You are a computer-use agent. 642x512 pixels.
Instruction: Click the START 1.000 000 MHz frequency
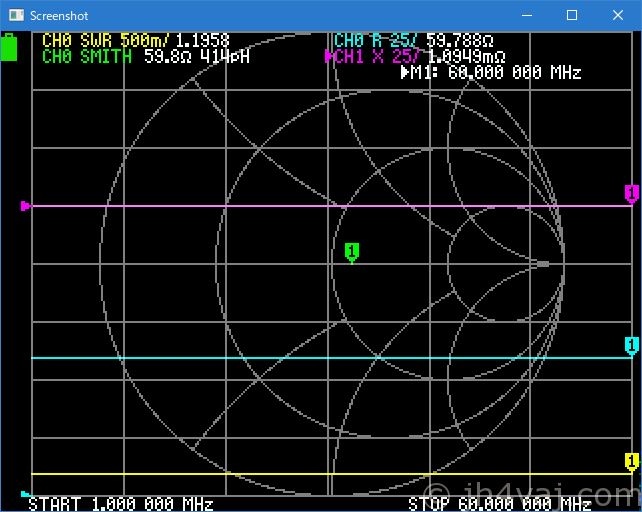point(121,504)
